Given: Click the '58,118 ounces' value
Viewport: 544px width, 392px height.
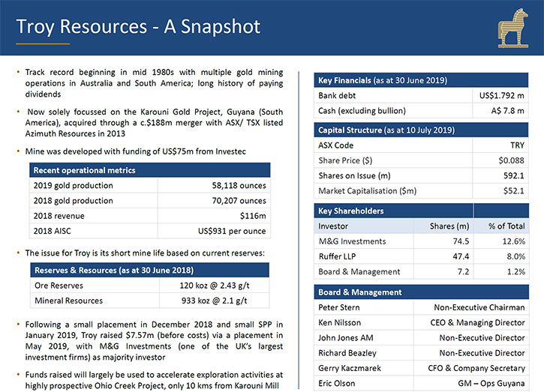Looking at the screenshot, I should [x=239, y=186].
